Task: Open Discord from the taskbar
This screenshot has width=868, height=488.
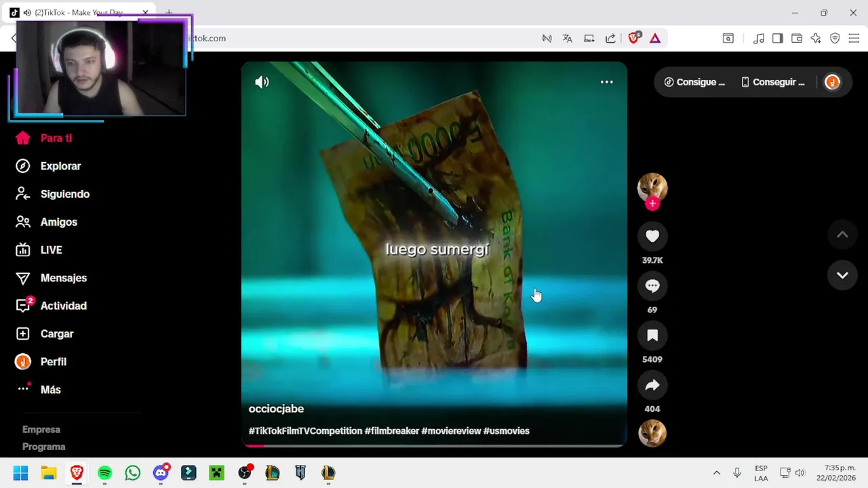Action: 161,472
